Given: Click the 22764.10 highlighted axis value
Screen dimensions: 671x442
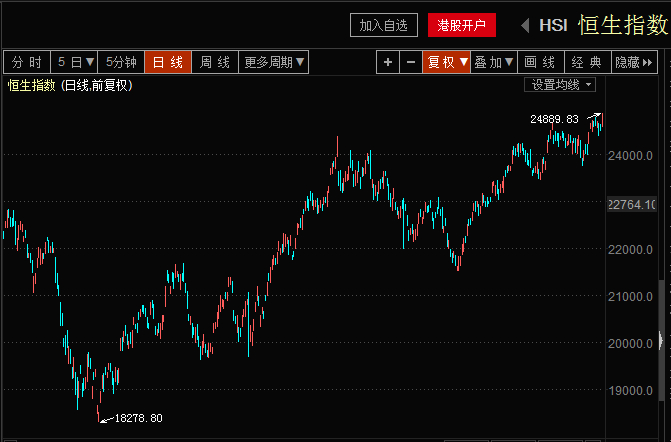Looking at the screenshot, I should (631, 205).
